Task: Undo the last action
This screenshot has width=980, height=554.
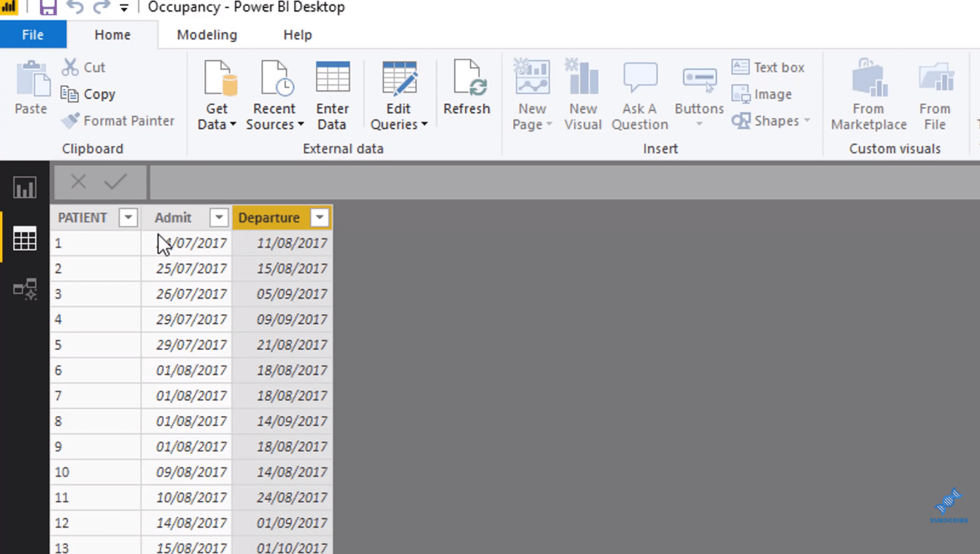Action: [x=74, y=8]
